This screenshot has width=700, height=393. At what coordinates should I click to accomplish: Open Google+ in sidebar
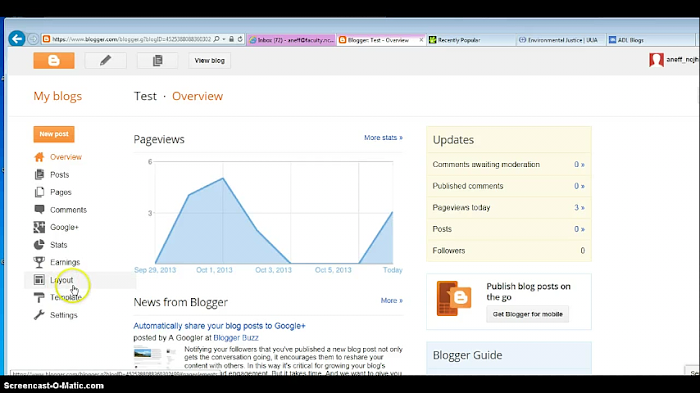[x=64, y=227]
